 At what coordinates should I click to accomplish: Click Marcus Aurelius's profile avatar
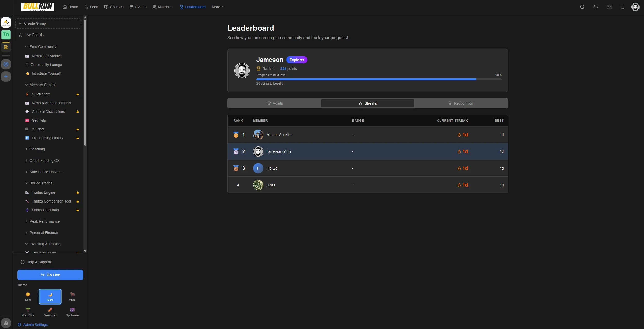pyautogui.click(x=258, y=134)
